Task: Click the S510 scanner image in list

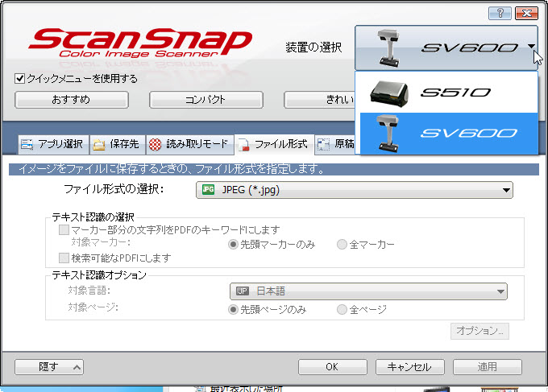Action: (389, 93)
